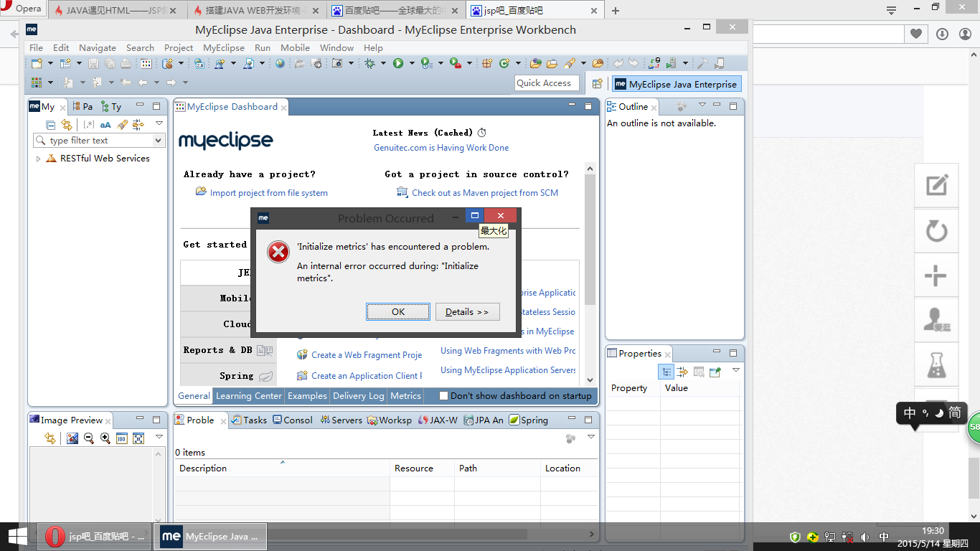Screen dimensions: 980x551
Task: Click the Details >> button
Action: click(467, 311)
